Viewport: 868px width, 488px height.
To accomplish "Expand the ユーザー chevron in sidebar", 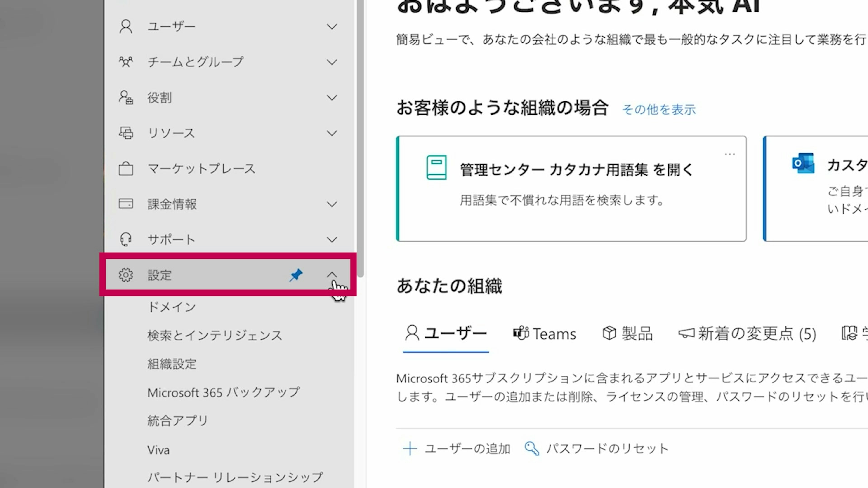I will pos(332,27).
